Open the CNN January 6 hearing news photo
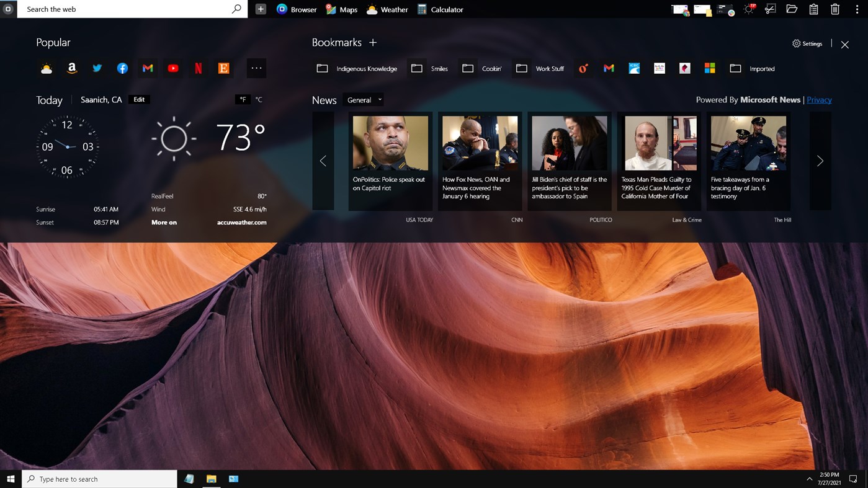This screenshot has height=488, width=868. pos(480,143)
